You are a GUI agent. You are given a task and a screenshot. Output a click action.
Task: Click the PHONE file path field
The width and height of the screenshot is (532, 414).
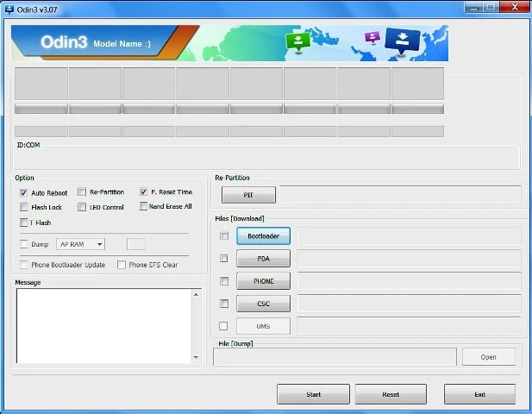click(409, 281)
